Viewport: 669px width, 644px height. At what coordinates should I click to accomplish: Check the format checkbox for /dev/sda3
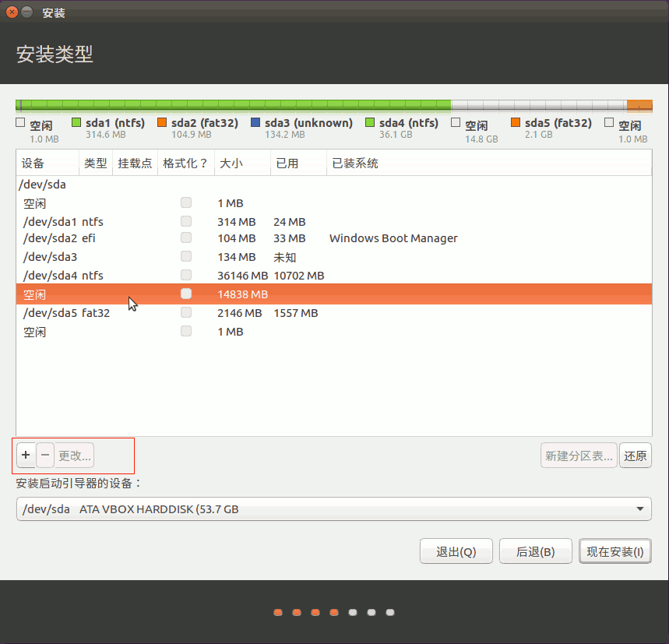[185, 256]
